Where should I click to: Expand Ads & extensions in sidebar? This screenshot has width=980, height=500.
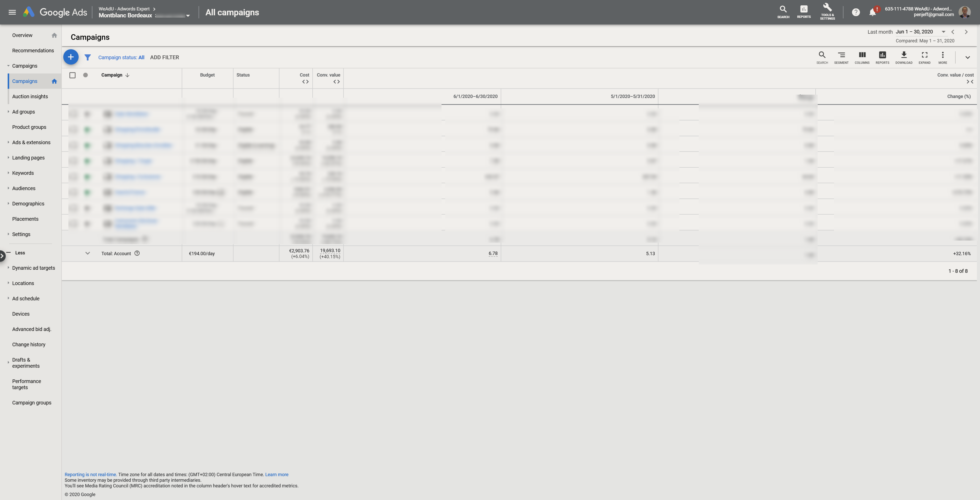click(x=8, y=142)
